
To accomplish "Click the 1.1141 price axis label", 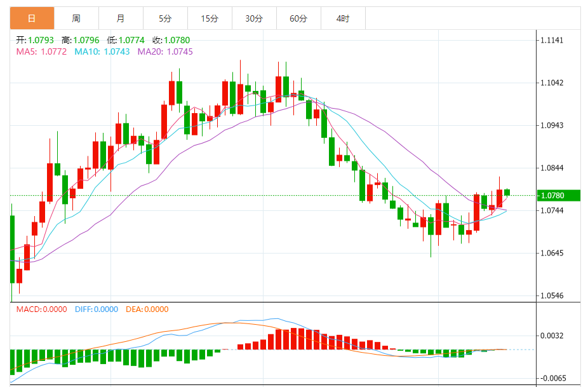I will pos(552,40).
